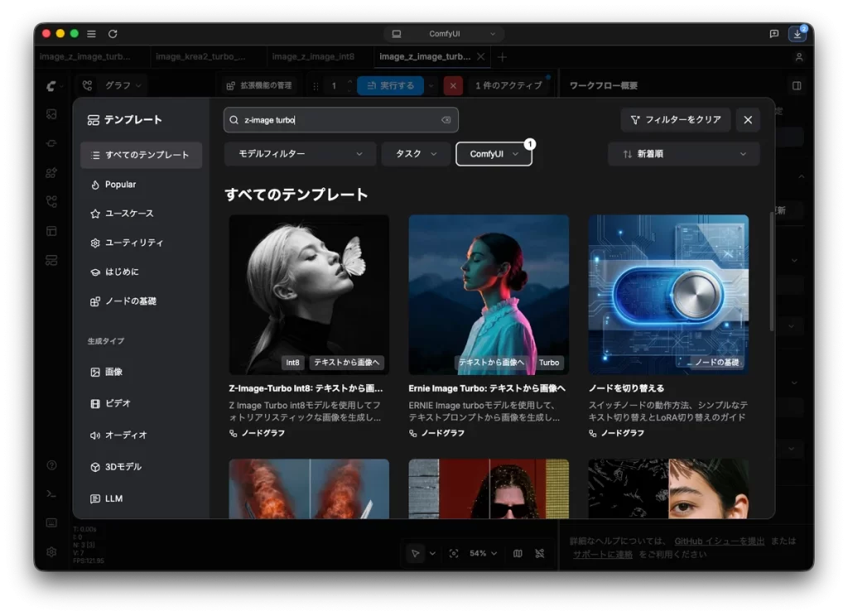Open the hamburger menu in title bar
Viewport: 848px width, 616px height.
click(x=91, y=33)
